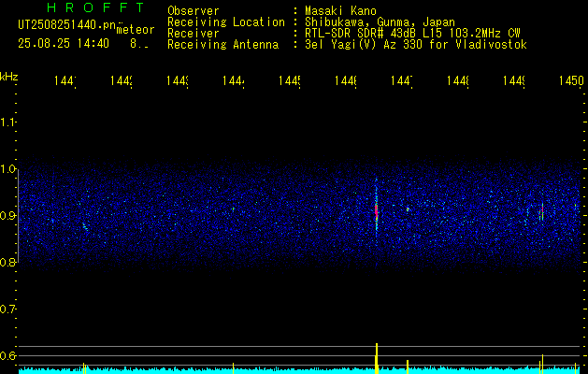This screenshot has width=588, height=374.
Task: Click the word meteor under the file name
Action: (136, 30)
